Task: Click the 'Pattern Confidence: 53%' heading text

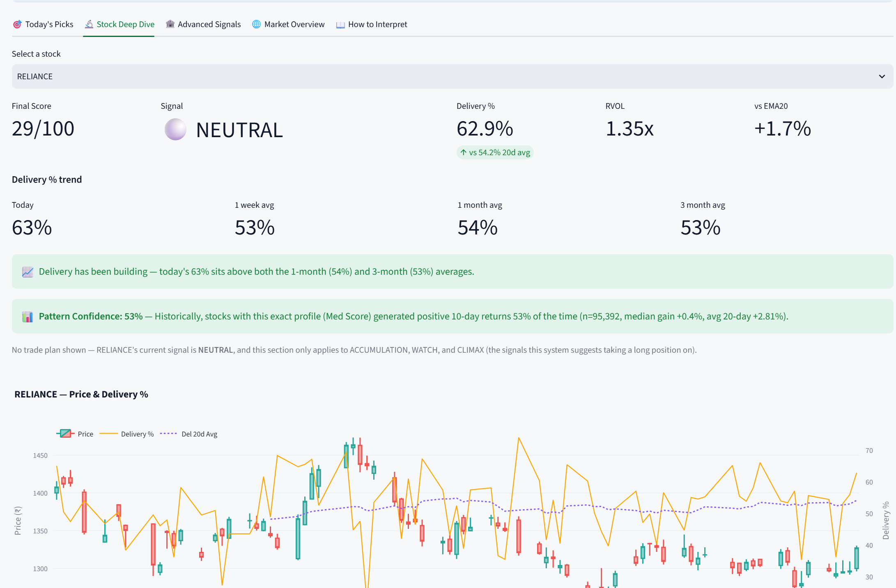Action: [x=91, y=316]
